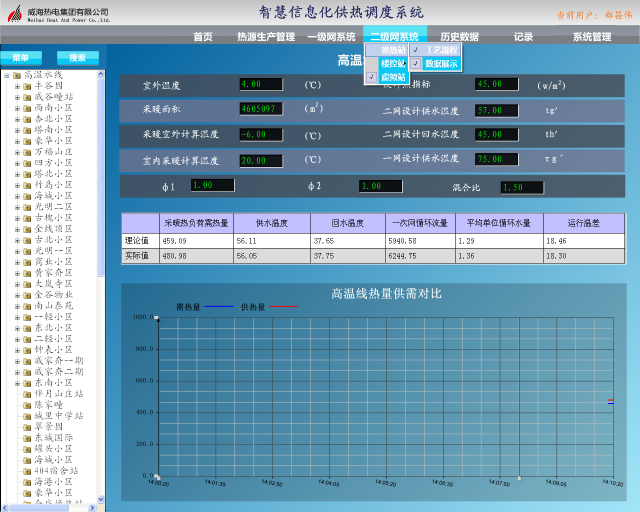Click the folder icon beside 陈家疃
This screenshot has width=640, height=512.
(x=27, y=405)
